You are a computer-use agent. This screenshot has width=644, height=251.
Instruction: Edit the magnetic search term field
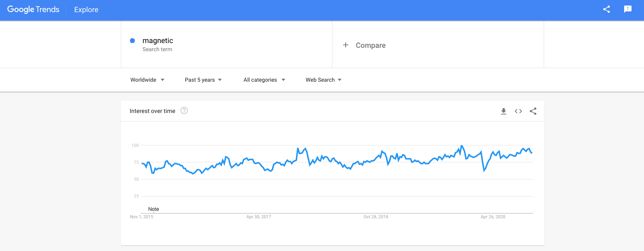tap(158, 40)
